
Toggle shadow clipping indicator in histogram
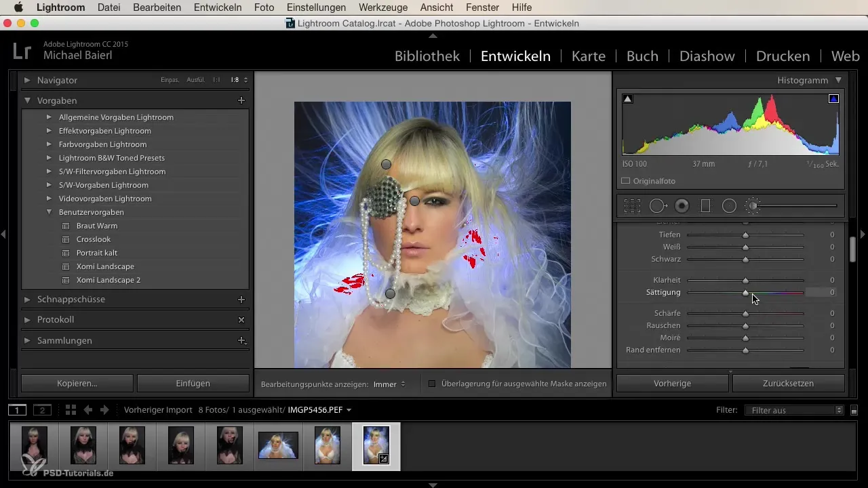pos(627,99)
